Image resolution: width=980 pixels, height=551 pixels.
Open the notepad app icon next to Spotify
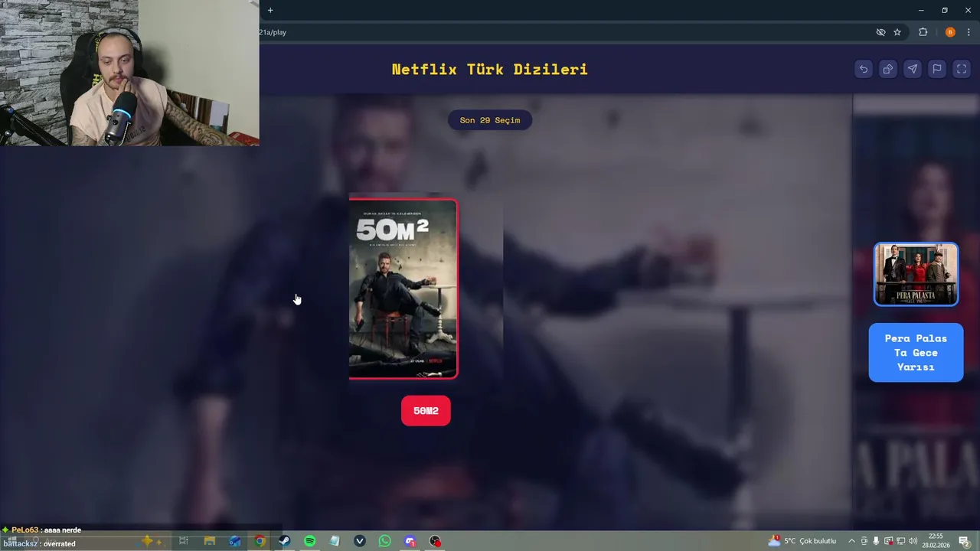335,541
